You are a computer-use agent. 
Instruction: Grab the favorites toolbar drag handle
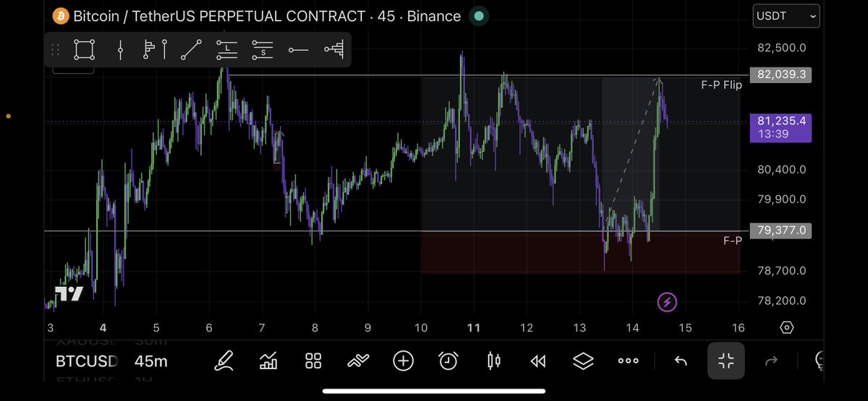pyautogui.click(x=55, y=50)
